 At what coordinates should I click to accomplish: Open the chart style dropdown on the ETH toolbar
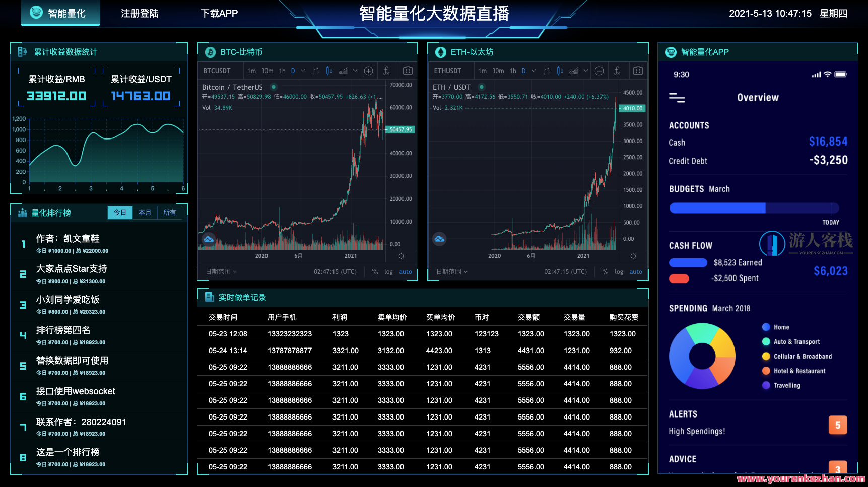coord(586,71)
